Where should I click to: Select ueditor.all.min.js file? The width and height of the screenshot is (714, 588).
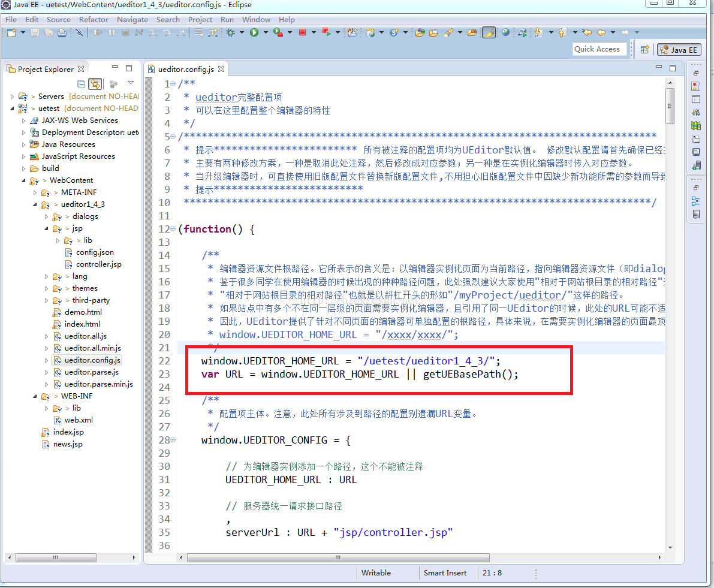88,348
